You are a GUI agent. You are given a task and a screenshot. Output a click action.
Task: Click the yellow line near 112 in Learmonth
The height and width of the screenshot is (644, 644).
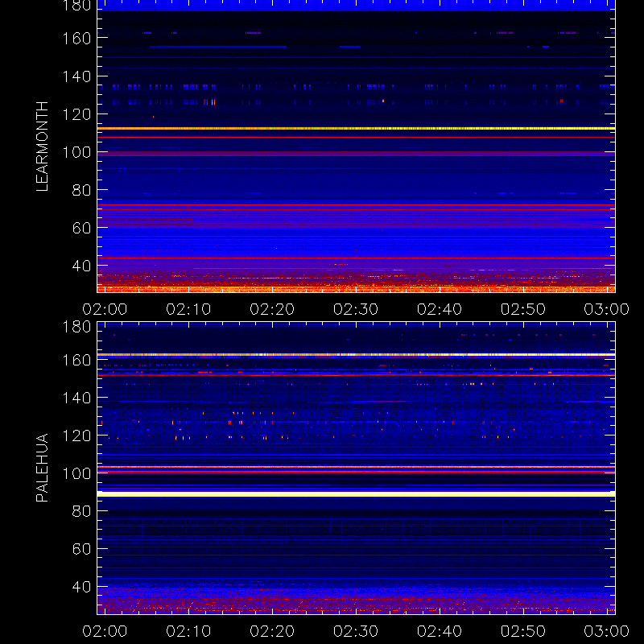(356, 129)
